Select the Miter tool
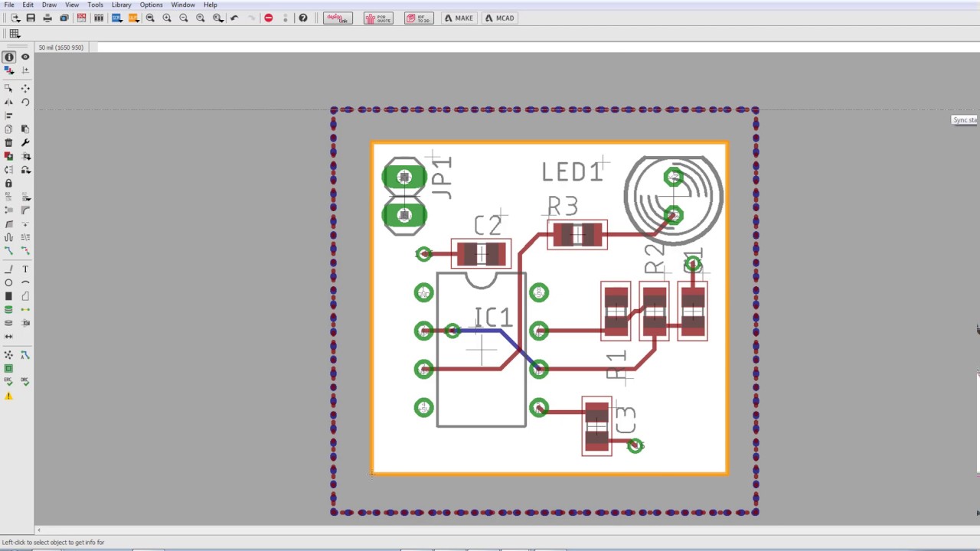 pos(25,210)
